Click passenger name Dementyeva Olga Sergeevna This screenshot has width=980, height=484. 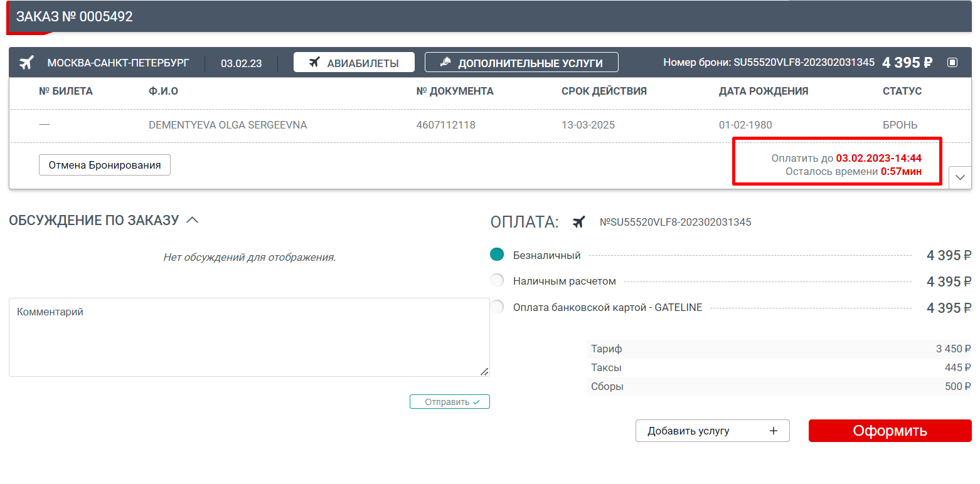228,125
